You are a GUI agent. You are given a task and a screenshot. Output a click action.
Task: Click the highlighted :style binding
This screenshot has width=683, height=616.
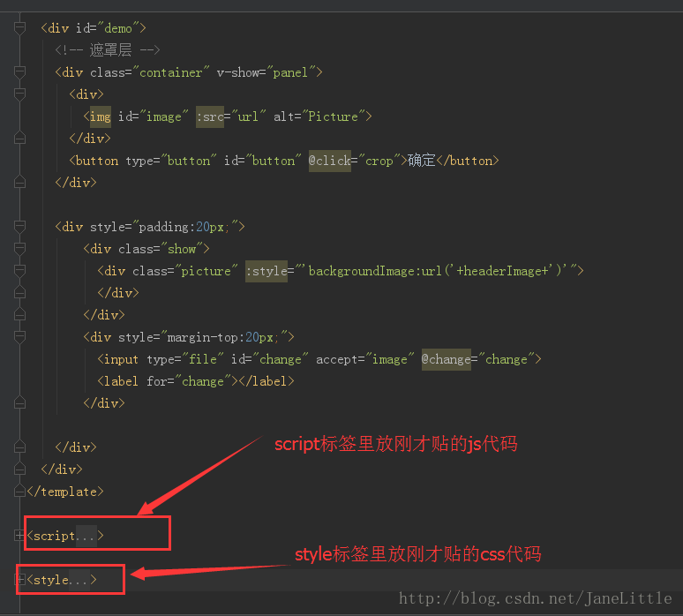[x=266, y=271]
